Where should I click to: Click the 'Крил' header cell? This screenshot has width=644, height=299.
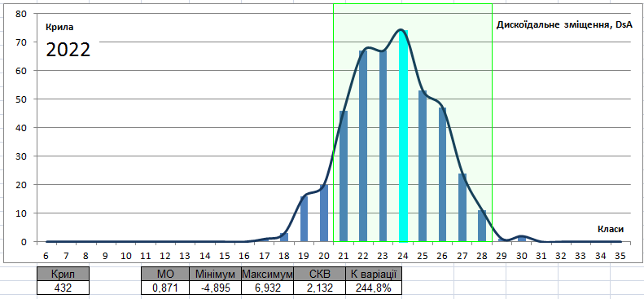pyautogui.click(x=63, y=274)
